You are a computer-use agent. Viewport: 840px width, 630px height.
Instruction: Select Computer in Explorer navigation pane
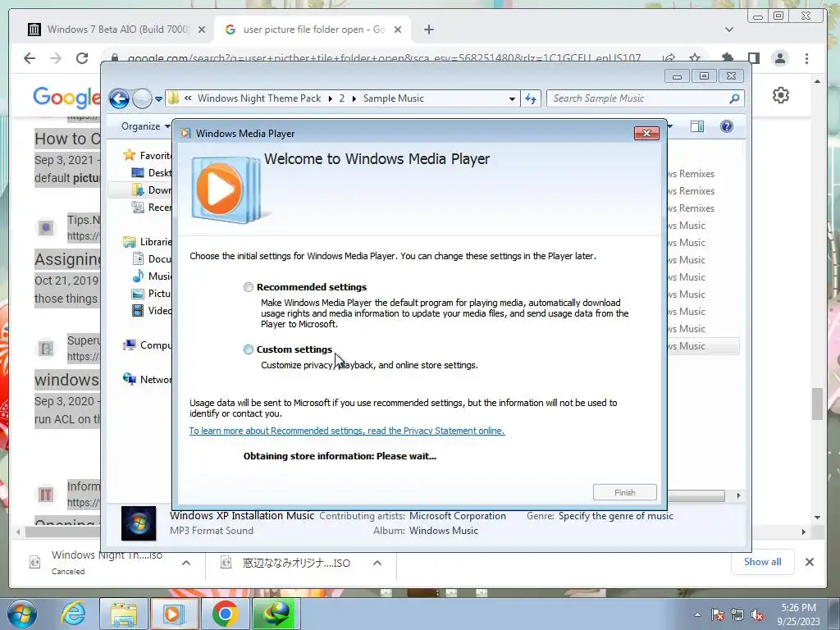(x=148, y=345)
